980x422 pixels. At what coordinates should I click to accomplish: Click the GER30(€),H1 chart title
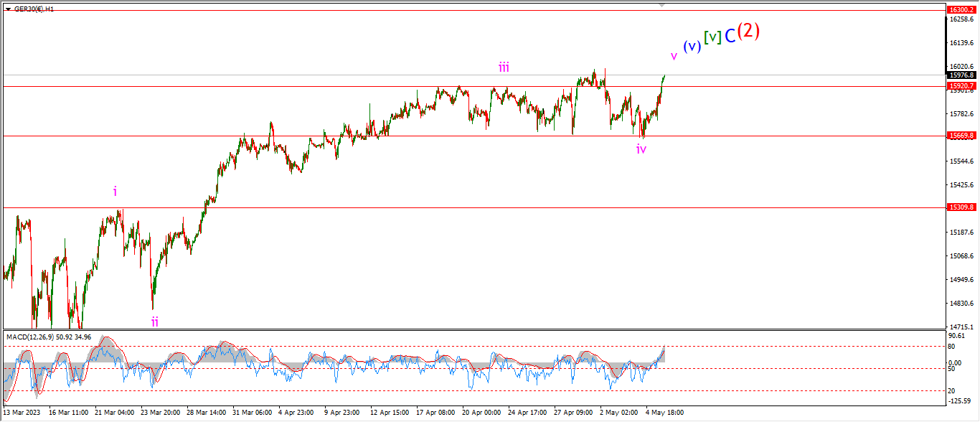click(x=34, y=9)
